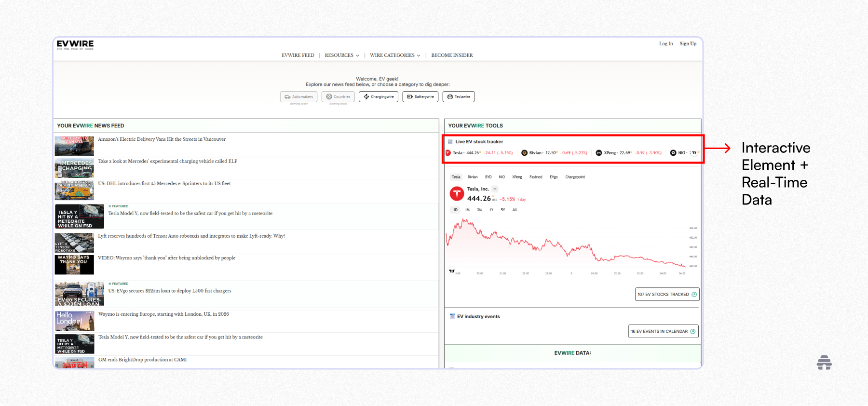
Task: Click the Tesla 444.26 quote in the ticker strip
Action: 479,153
